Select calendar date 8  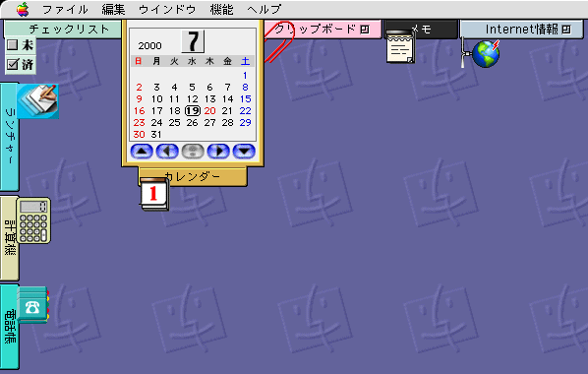point(245,88)
